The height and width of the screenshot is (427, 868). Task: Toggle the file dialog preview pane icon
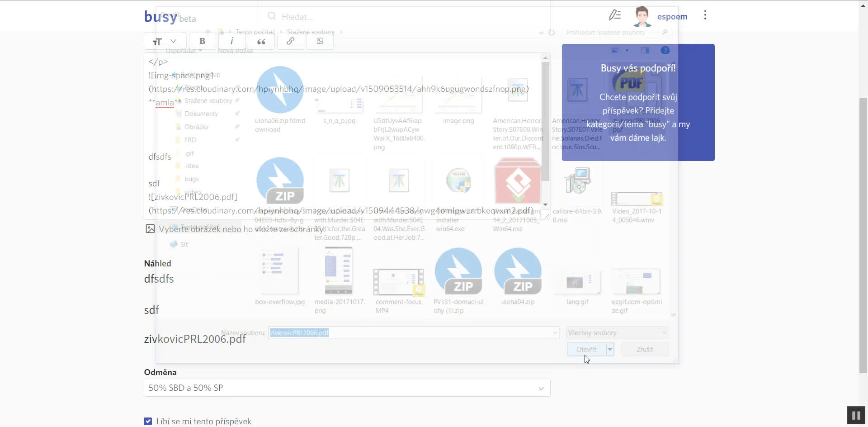tap(645, 50)
